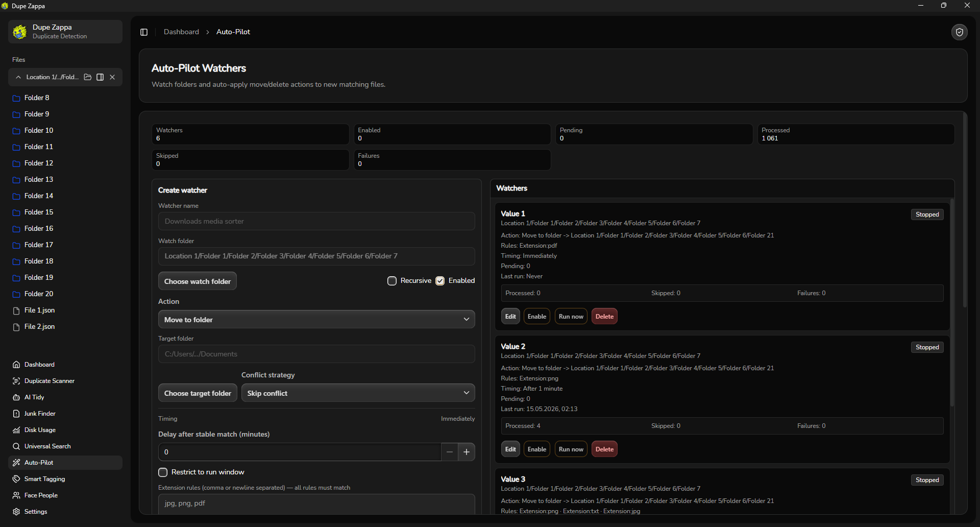Viewport: 980px width, 527px height.
Task: Run Value 1 watcher now
Action: (x=571, y=317)
